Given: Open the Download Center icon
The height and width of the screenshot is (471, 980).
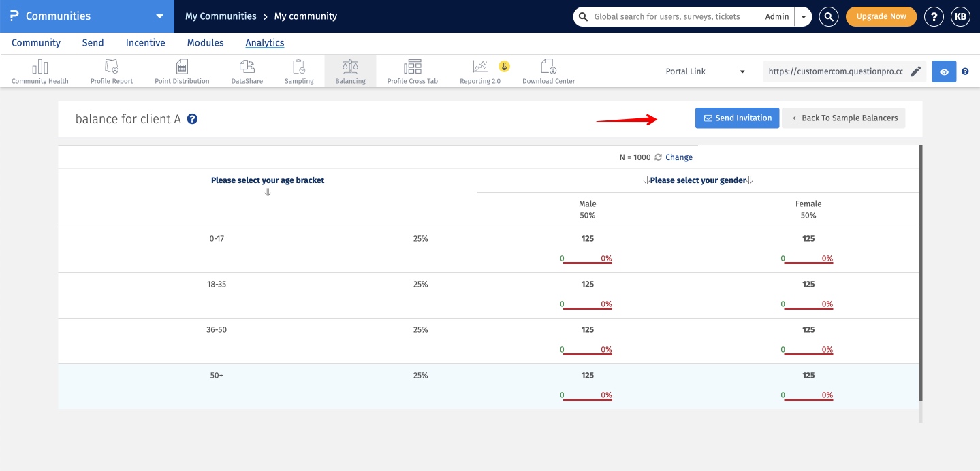Looking at the screenshot, I should click(x=548, y=67).
